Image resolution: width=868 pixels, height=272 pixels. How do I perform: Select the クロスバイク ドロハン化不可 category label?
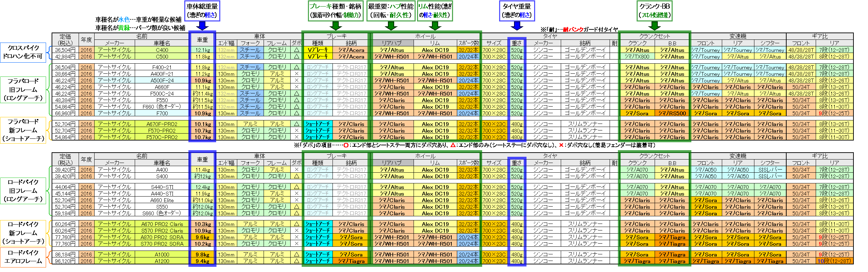click(23, 52)
